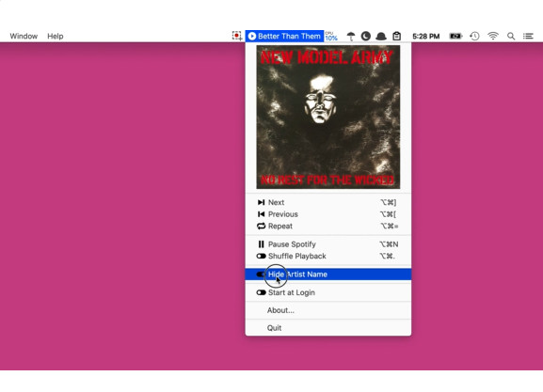Click the Wi-Fi icon

click(493, 36)
